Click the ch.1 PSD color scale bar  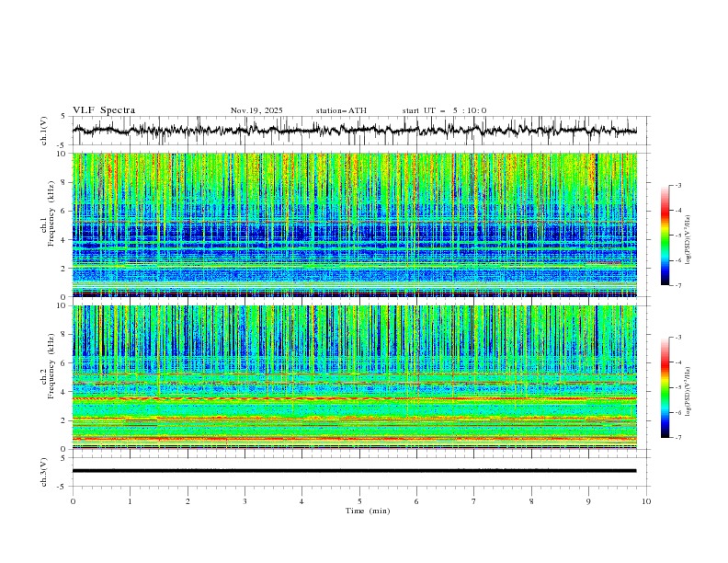coord(665,236)
